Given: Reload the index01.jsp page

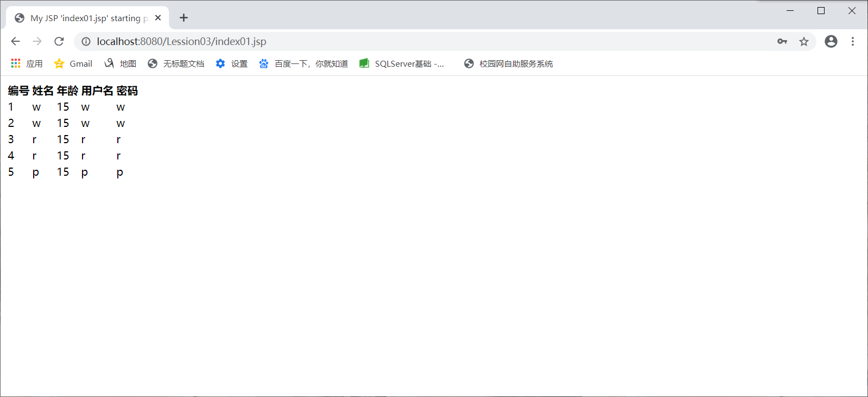Looking at the screenshot, I should pyautogui.click(x=59, y=41).
